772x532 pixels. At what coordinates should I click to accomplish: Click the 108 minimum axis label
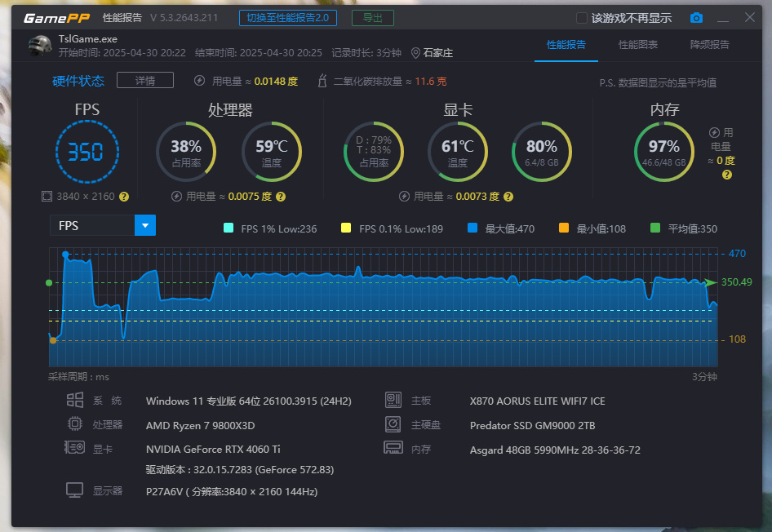coord(737,339)
